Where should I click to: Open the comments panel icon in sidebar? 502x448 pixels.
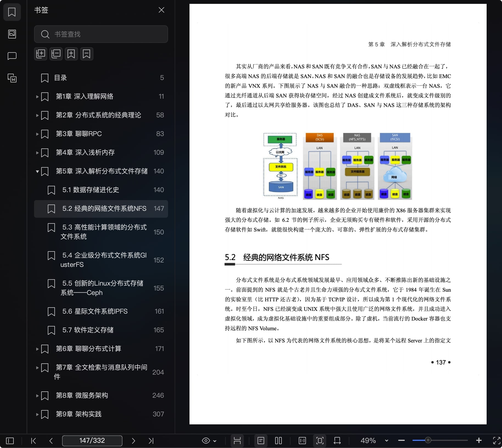pos(12,56)
